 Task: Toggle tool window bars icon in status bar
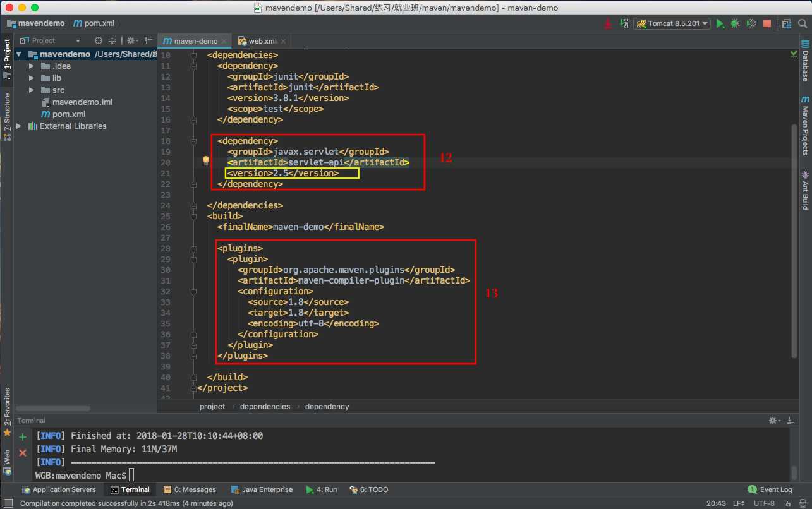coord(8,503)
